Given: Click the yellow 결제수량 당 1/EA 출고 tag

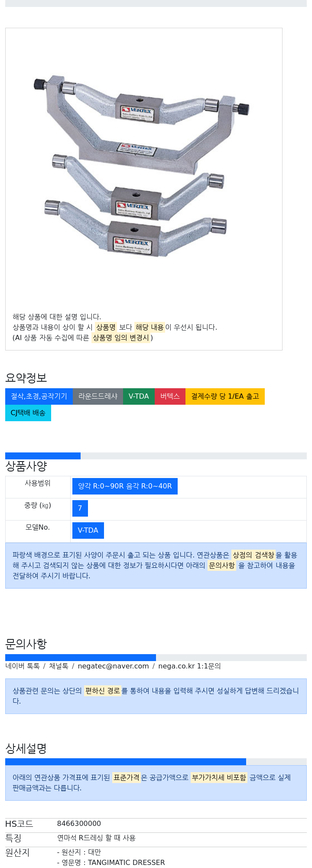Looking at the screenshot, I should click(x=225, y=396).
